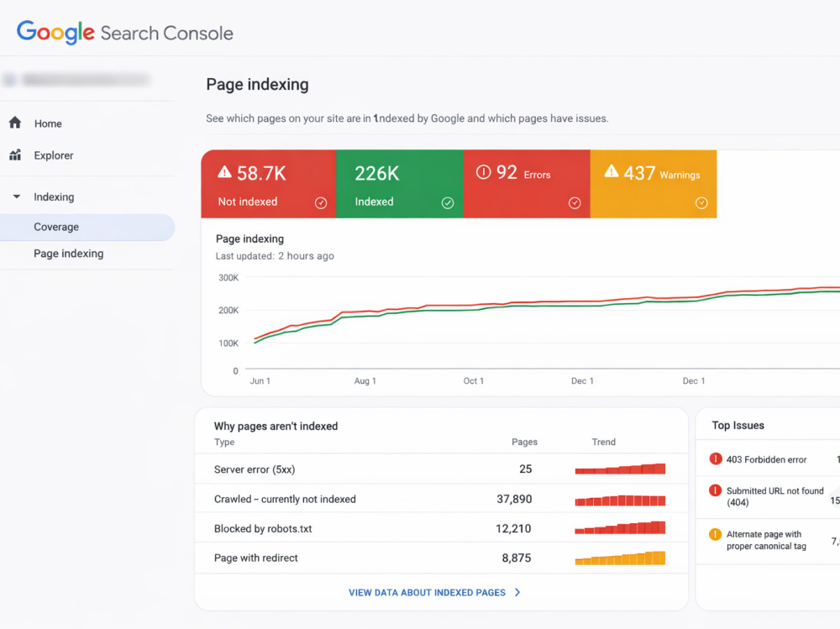The image size is (840, 629).
Task: Click Last updated: 2 hours ago text
Action: tap(275, 256)
